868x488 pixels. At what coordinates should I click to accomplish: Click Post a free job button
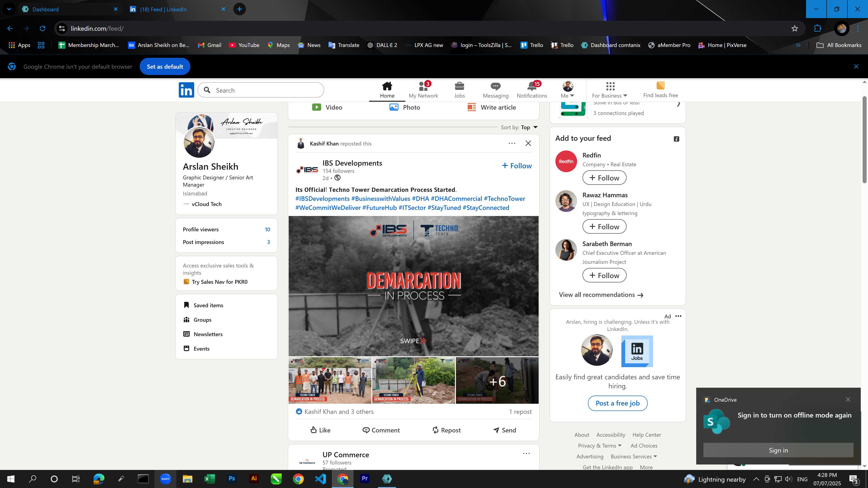click(617, 403)
